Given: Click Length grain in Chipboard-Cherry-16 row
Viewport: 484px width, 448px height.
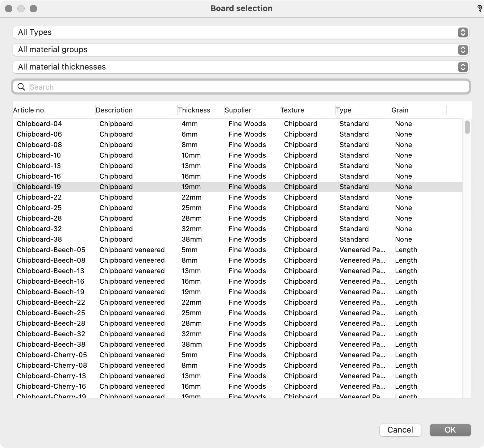Looking at the screenshot, I should pos(406,387).
